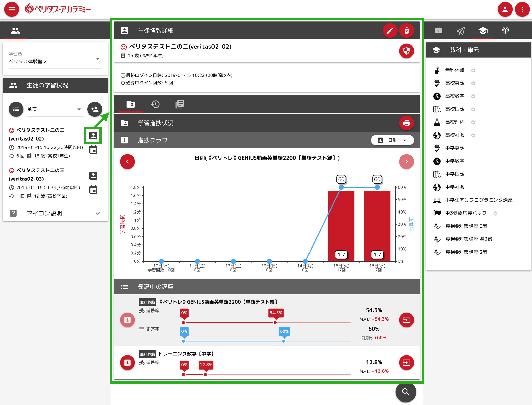This screenshot has height=405, width=532.
Task: Expand the アイコン説明 section
Action: [x=55, y=213]
